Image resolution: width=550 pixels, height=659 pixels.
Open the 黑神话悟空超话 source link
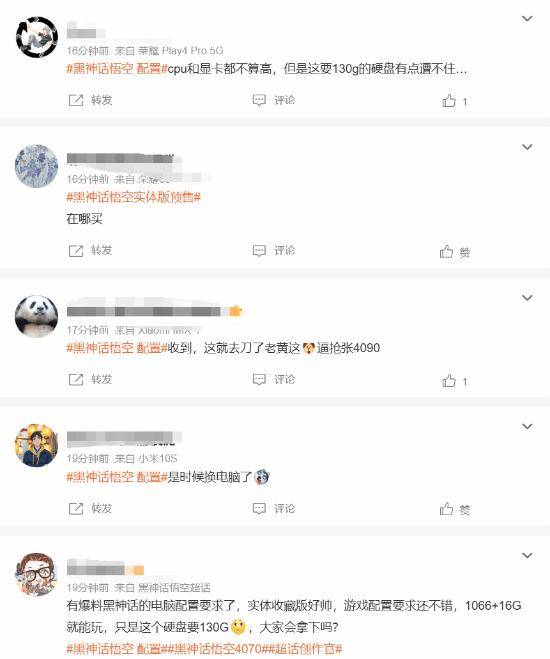tap(174, 587)
